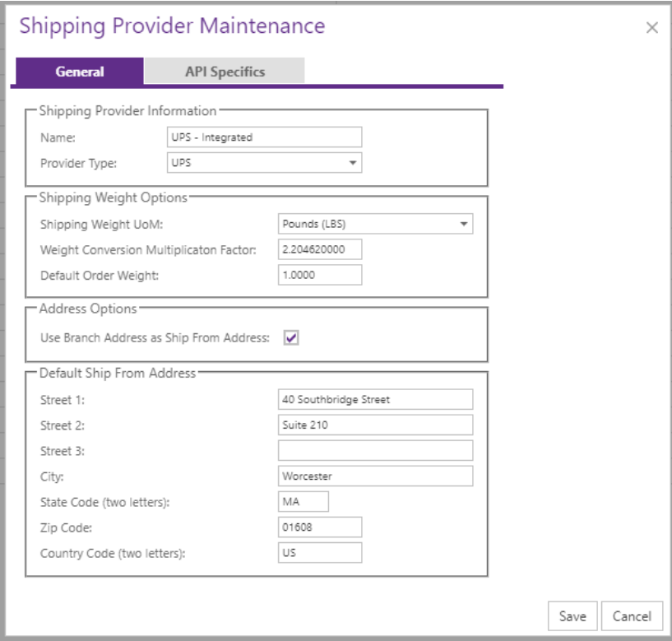Click the Weight Conversion Multiplication Factor field
This screenshot has width=672, height=641.
tap(320, 249)
